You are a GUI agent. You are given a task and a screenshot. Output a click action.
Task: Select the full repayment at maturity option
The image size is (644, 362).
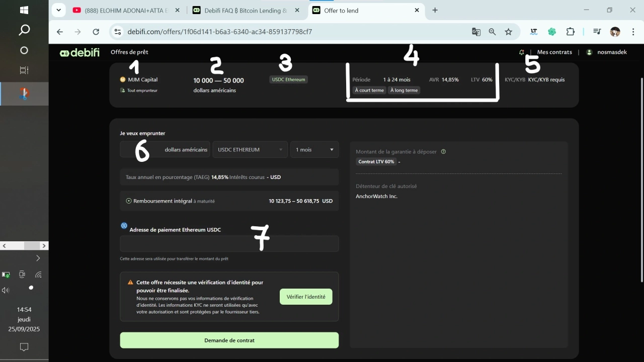coord(129,201)
